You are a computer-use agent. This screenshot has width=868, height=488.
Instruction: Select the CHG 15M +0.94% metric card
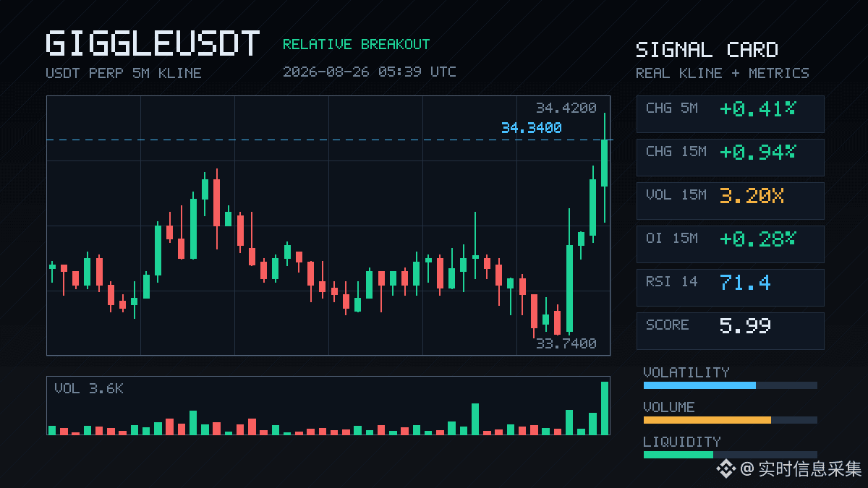[x=730, y=157]
